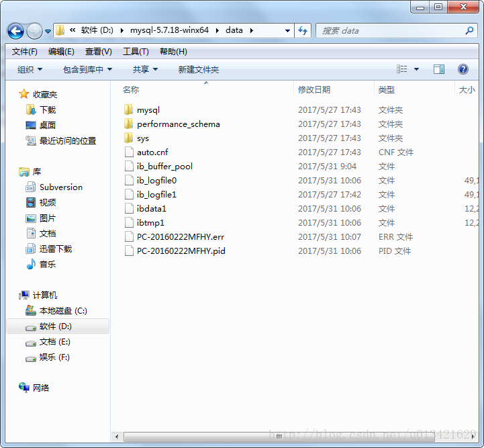Select the sys folder icon
The height and width of the screenshot is (448, 484).
(129, 138)
